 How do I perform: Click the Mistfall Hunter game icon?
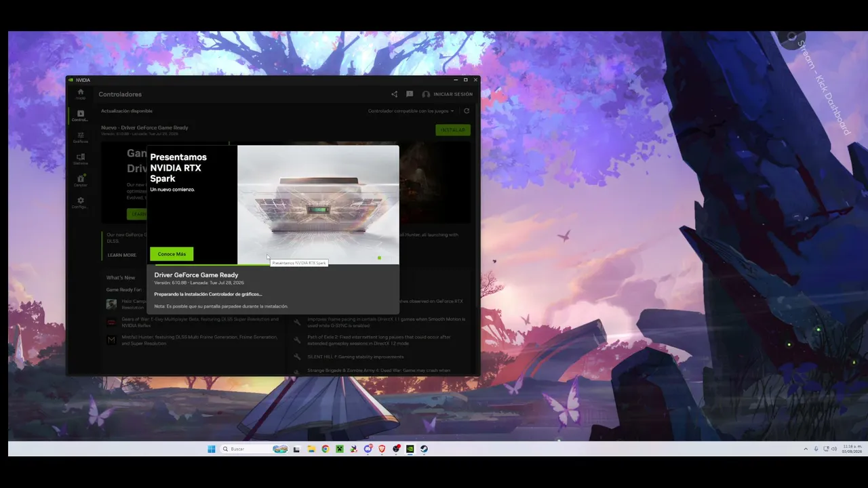(111, 340)
